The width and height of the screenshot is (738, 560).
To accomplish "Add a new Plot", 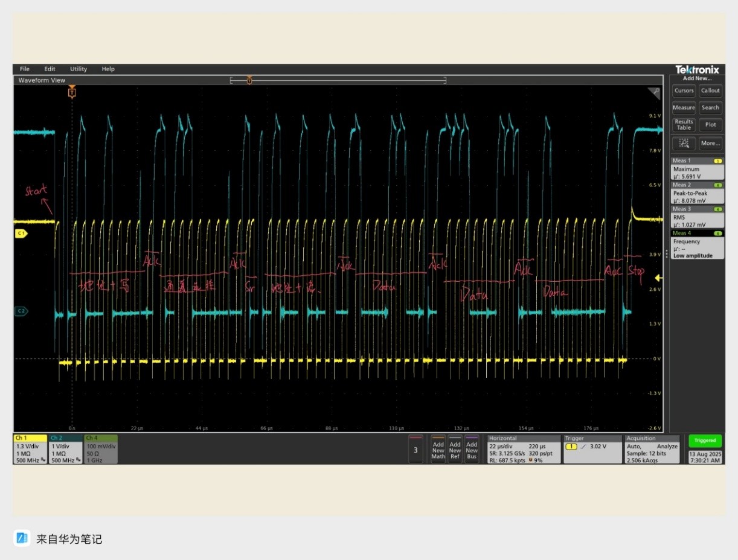I will (x=710, y=125).
